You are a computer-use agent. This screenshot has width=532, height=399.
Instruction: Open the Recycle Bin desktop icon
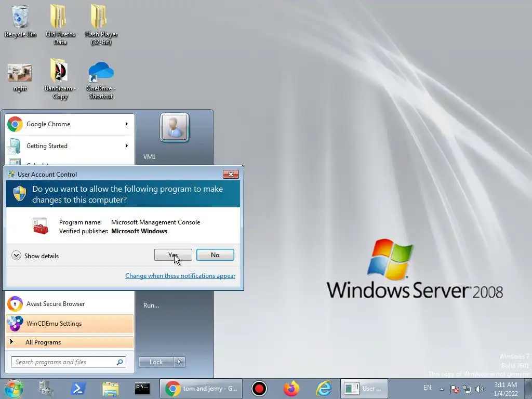point(20,21)
